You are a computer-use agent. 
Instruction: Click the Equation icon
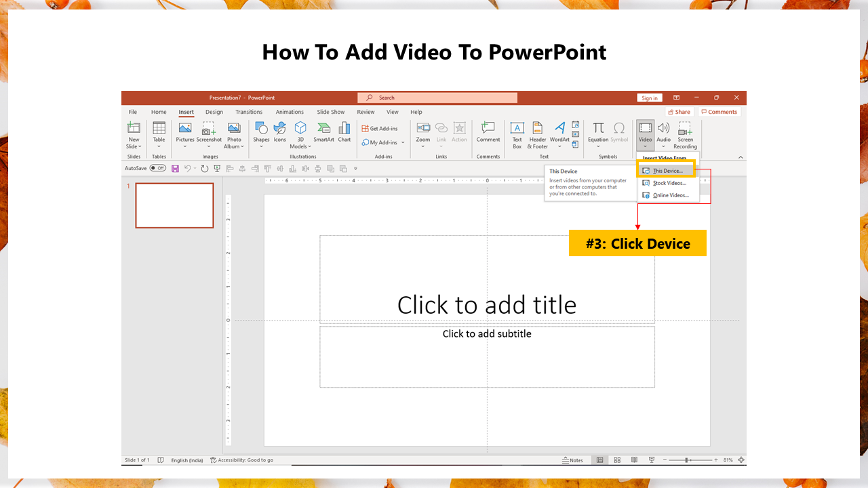(598, 127)
